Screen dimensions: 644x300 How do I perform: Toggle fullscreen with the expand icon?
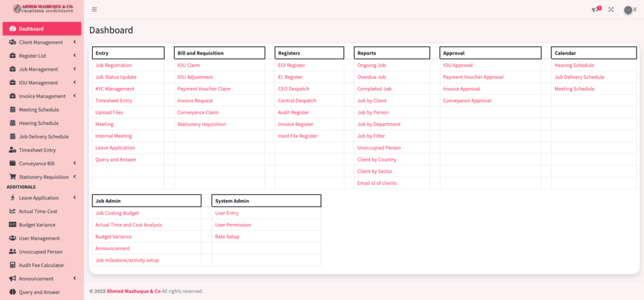[x=611, y=9]
